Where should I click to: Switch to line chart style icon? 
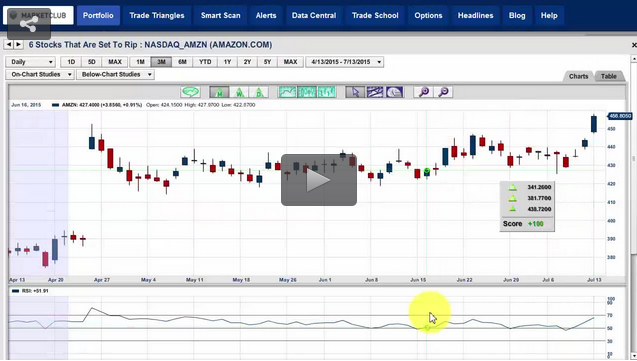[287, 92]
